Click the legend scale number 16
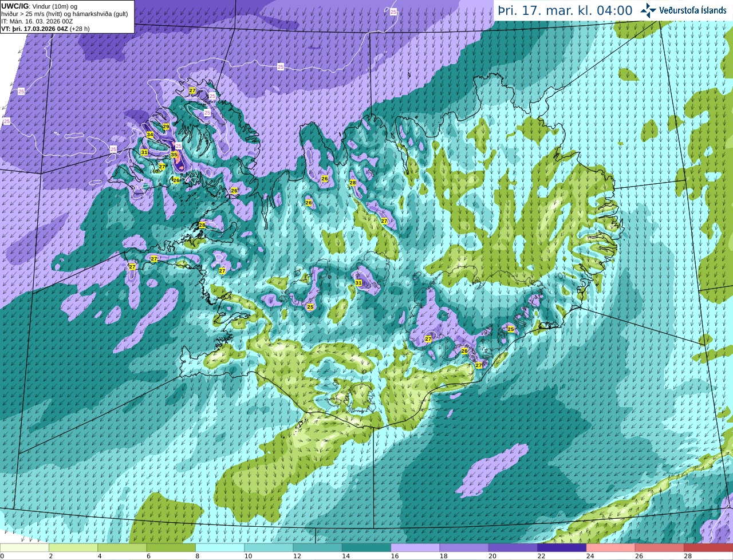733x560 pixels. pos(395,556)
